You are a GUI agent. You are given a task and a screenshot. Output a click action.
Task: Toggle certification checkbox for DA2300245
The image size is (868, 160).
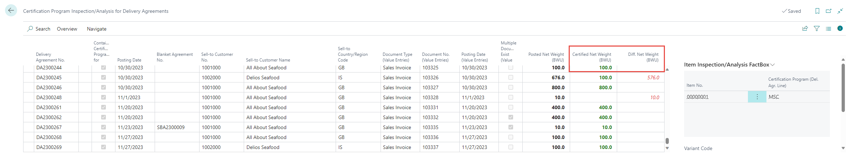(103, 78)
